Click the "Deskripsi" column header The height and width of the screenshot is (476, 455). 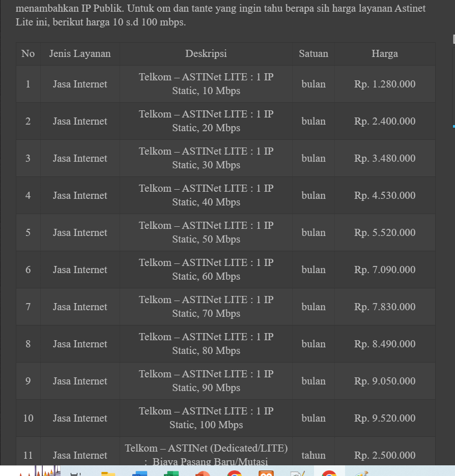(206, 54)
